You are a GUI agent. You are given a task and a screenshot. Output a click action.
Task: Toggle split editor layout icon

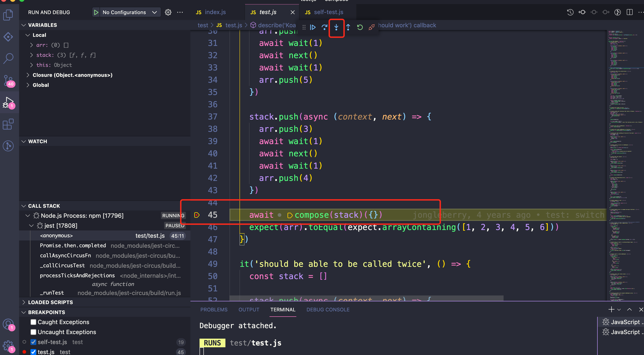pyautogui.click(x=629, y=12)
